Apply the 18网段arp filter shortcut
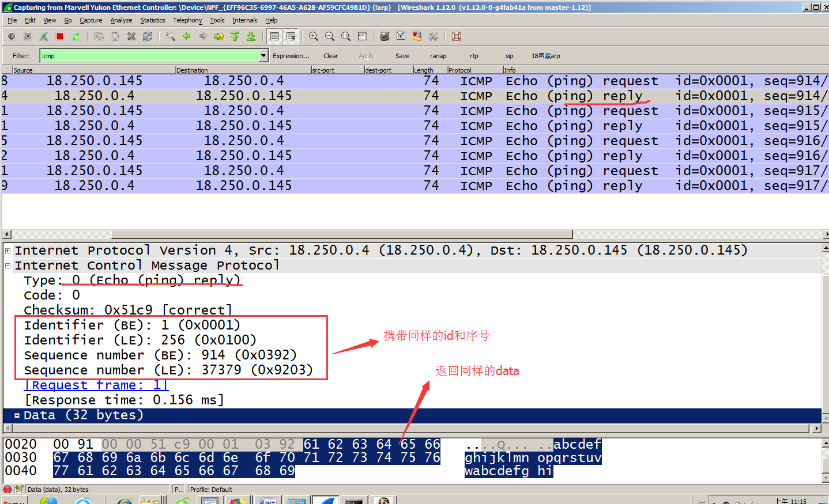The width and height of the screenshot is (829, 504). 546,56
